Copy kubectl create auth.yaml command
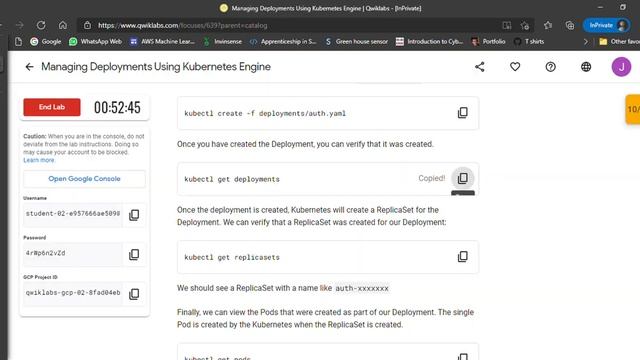The width and height of the screenshot is (640, 360). [462, 113]
